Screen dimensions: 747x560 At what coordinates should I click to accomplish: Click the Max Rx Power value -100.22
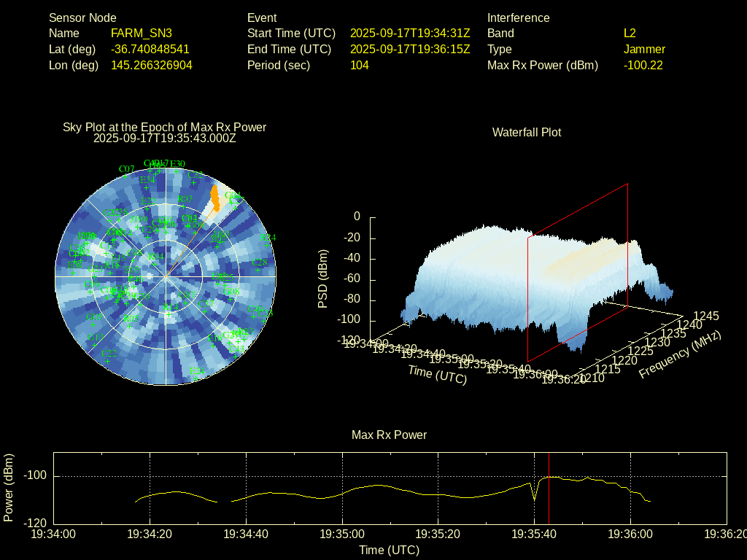(643, 65)
